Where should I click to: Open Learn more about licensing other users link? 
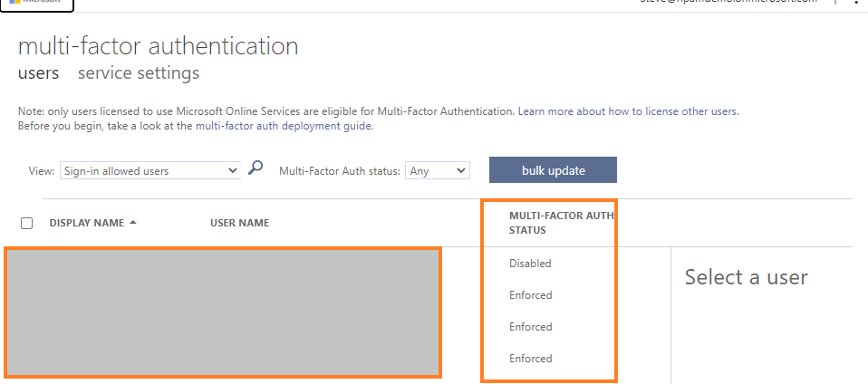pos(628,111)
